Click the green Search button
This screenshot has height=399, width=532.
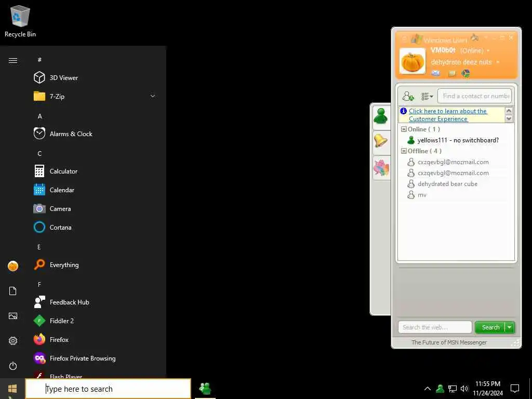click(x=490, y=327)
